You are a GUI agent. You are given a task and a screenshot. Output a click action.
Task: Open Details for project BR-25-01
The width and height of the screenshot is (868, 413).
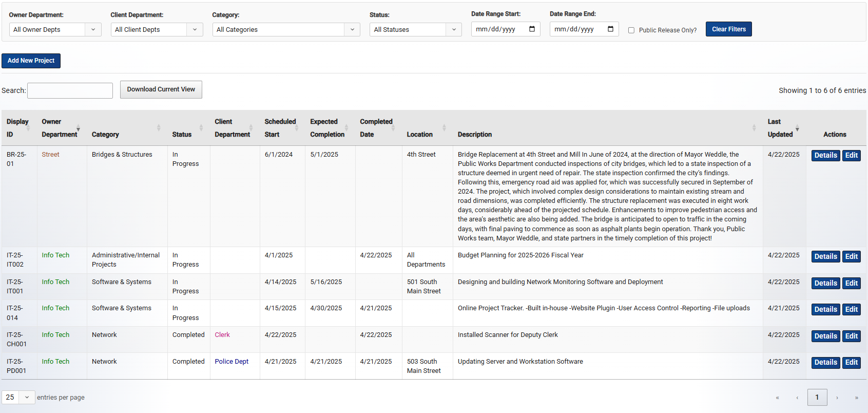point(825,156)
